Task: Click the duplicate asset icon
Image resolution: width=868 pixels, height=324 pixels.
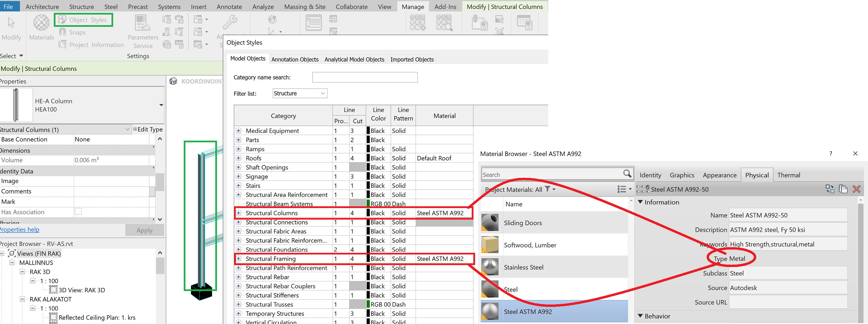Action: click(x=843, y=189)
